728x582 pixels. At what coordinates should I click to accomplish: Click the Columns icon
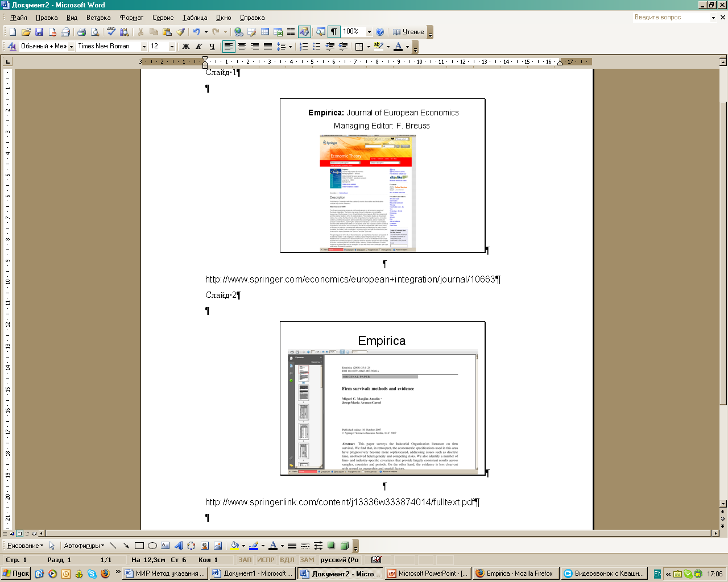291,32
